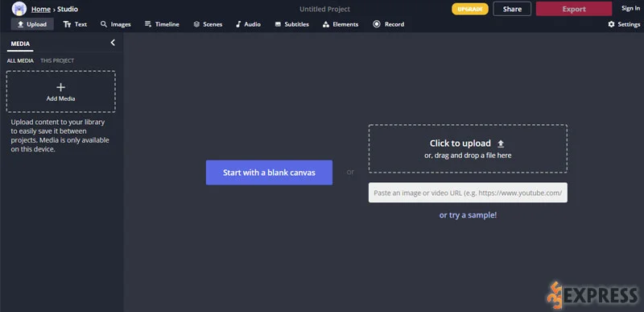This screenshot has height=312, width=644.
Task: Click the Share button
Action: click(x=512, y=9)
